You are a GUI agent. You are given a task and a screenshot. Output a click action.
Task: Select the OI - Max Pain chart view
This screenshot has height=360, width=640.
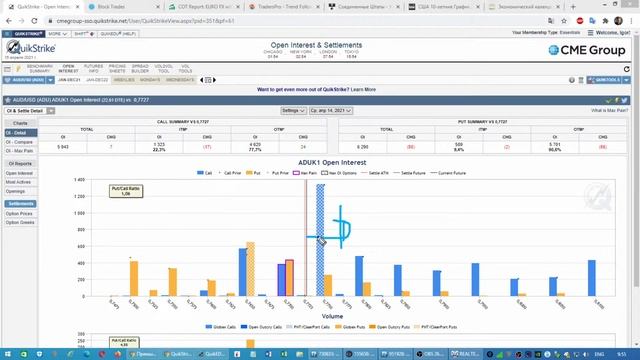(x=20, y=151)
